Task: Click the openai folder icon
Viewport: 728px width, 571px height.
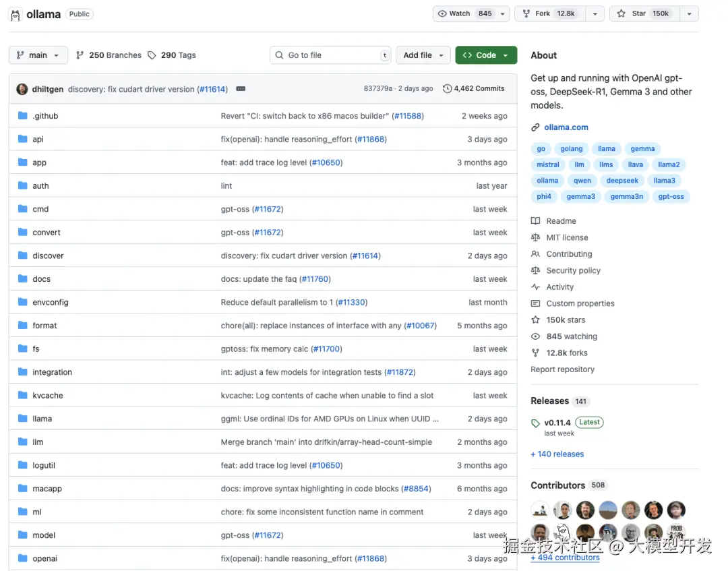Action: point(22,558)
